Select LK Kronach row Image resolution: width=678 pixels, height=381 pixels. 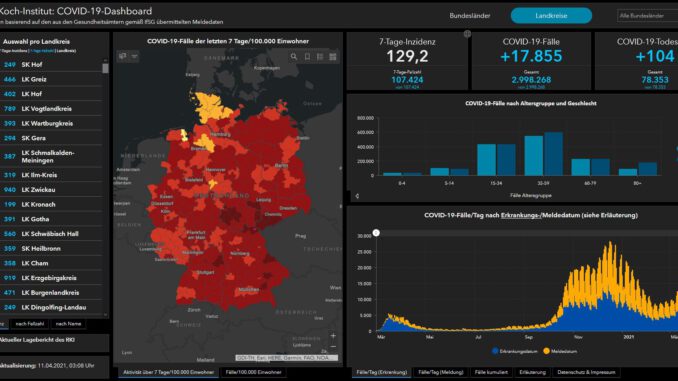coord(51,204)
